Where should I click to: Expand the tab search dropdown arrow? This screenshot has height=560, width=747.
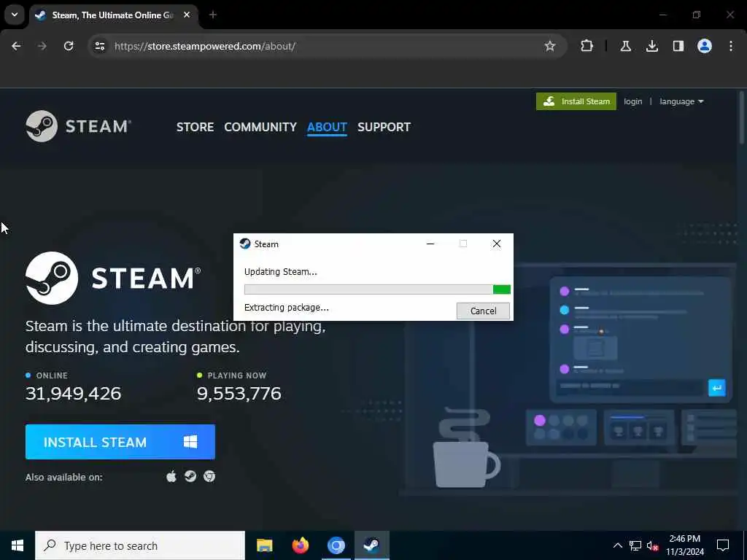pyautogui.click(x=15, y=15)
